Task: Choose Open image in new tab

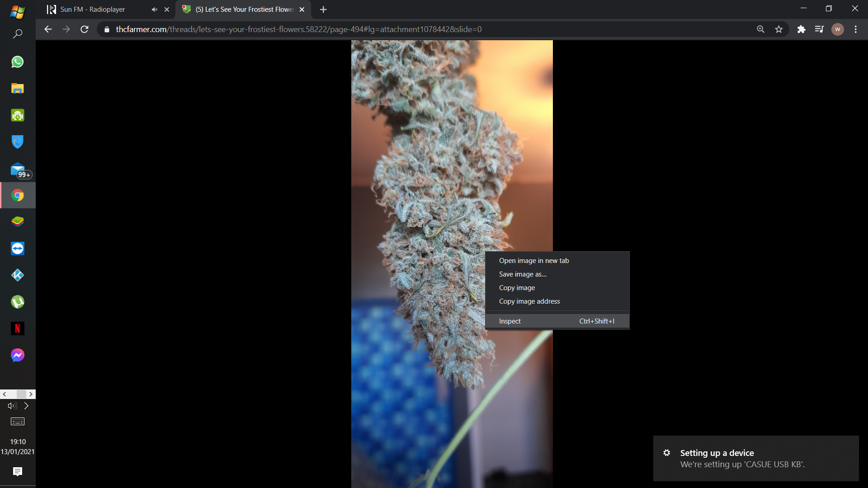Action: 557,261
